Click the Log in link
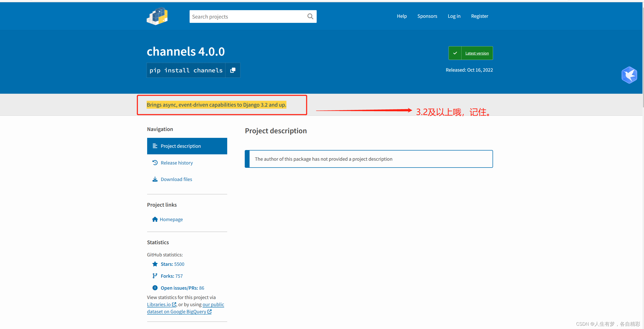644x329 pixels. pyautogui.click(x=454, y=16)
